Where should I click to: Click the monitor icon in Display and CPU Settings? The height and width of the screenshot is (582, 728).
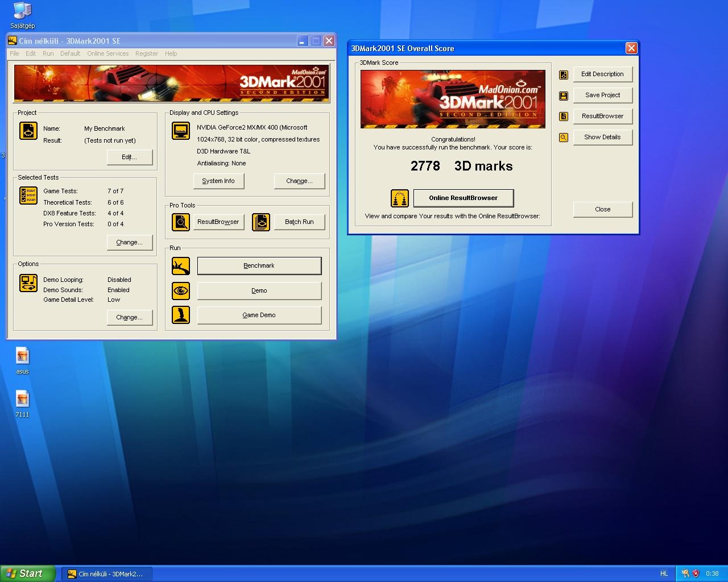[181, 131]
